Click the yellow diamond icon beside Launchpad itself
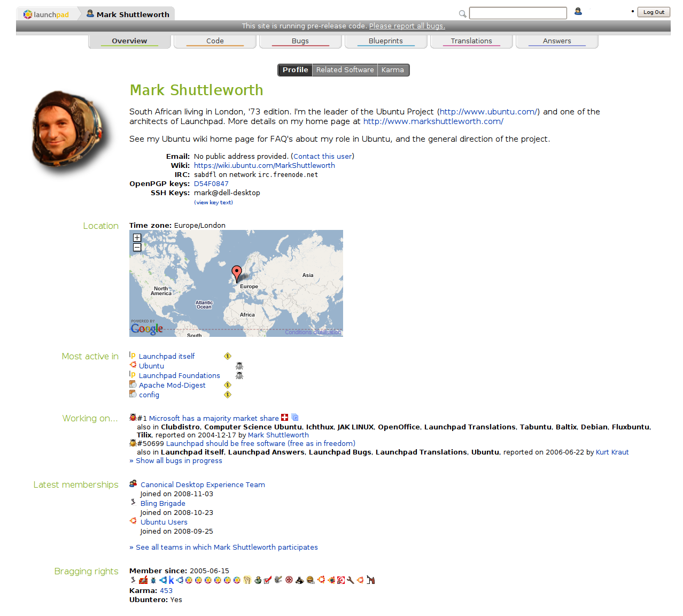683x616 pixels. (228, 356)
